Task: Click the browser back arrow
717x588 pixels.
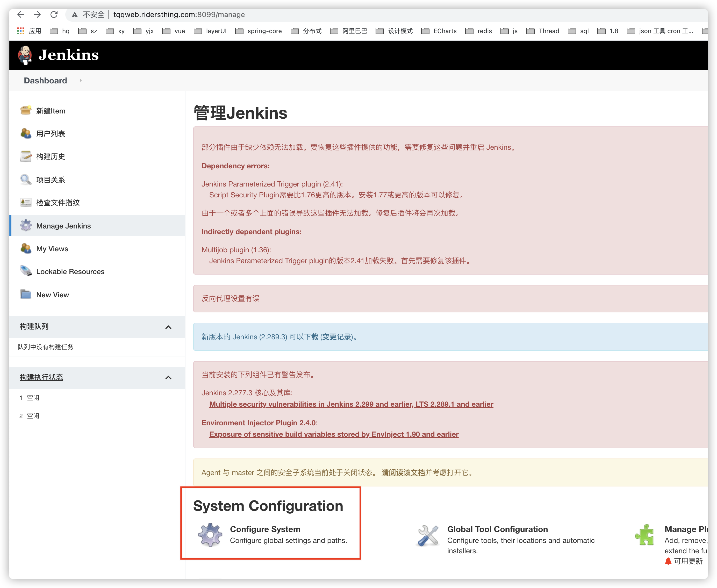Action: click(x=21, y=14)
